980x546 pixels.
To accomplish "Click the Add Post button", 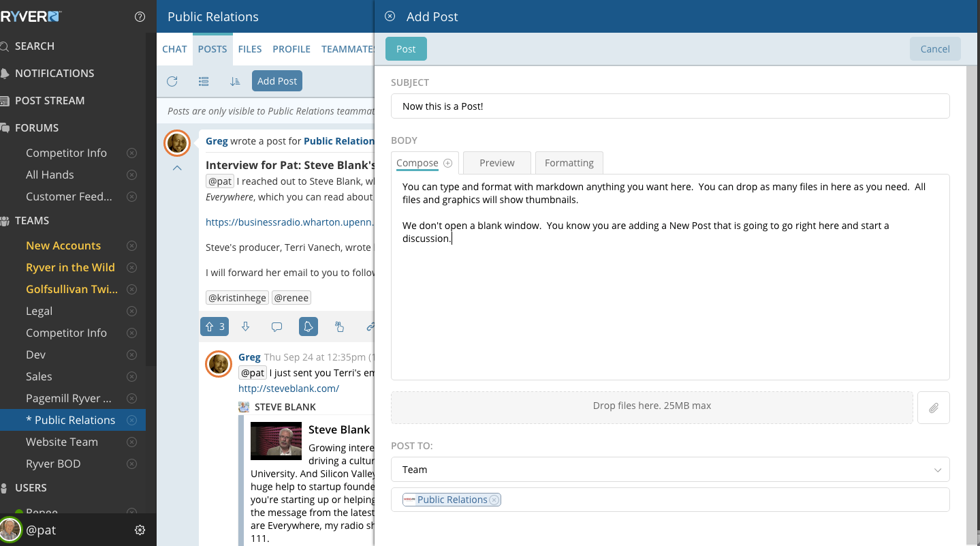I will 277,81.
